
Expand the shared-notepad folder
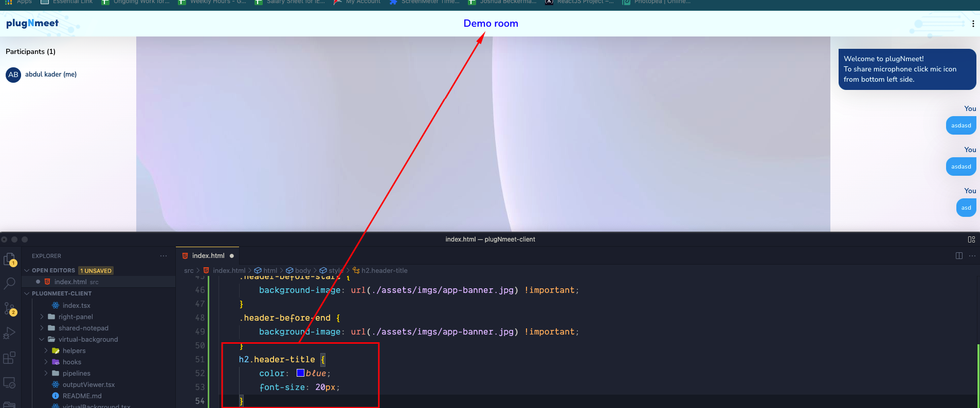point(42,328)
